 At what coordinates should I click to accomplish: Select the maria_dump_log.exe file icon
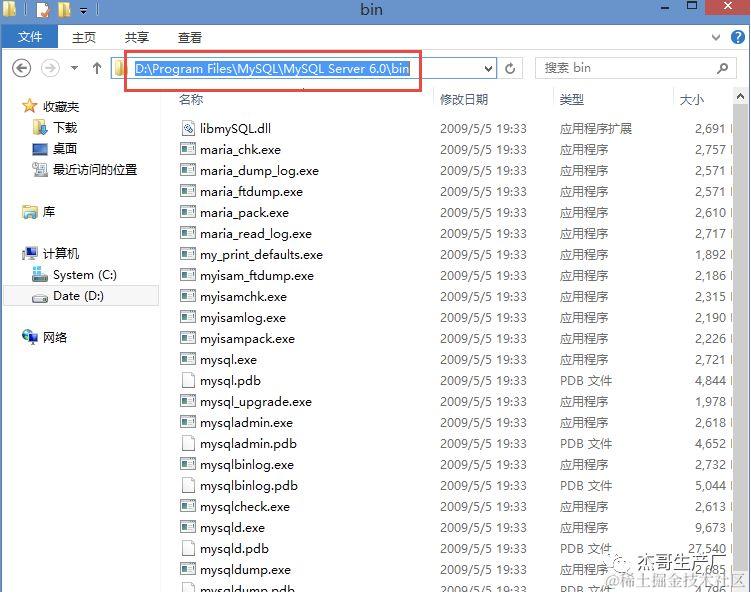[188, 170]
